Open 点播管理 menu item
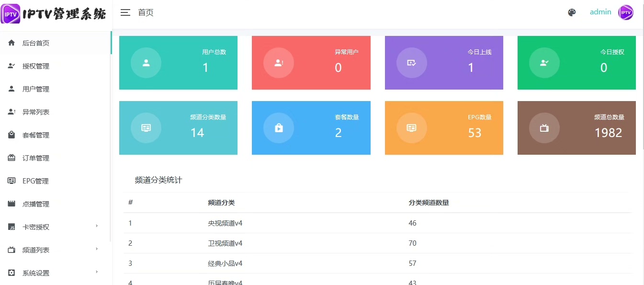This screenshot has height=285, width=644. pyautogui.click(x=56, y=204)
